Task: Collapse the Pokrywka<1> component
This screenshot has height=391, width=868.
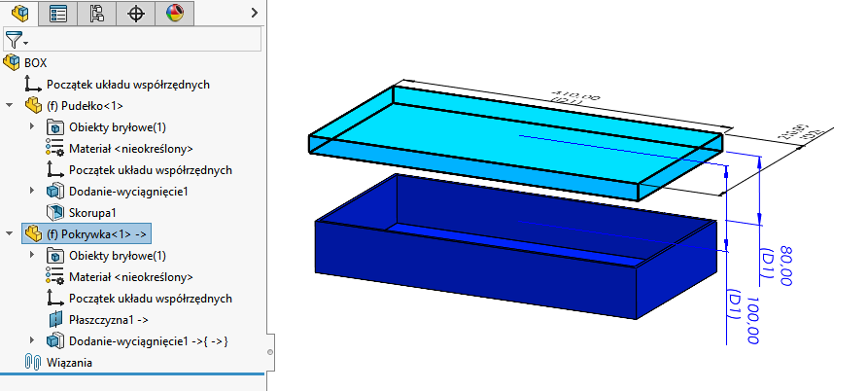Action: pos(10,234)
